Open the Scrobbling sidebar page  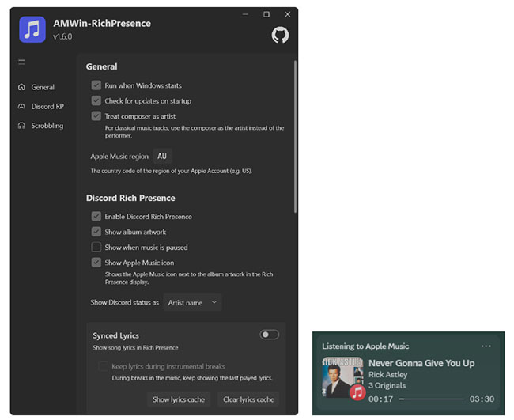click(x=47, y=126)
